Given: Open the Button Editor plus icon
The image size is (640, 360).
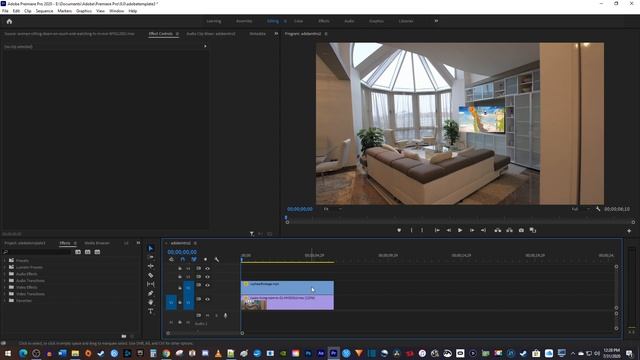Looking at the screenshot, I should 629,231.
